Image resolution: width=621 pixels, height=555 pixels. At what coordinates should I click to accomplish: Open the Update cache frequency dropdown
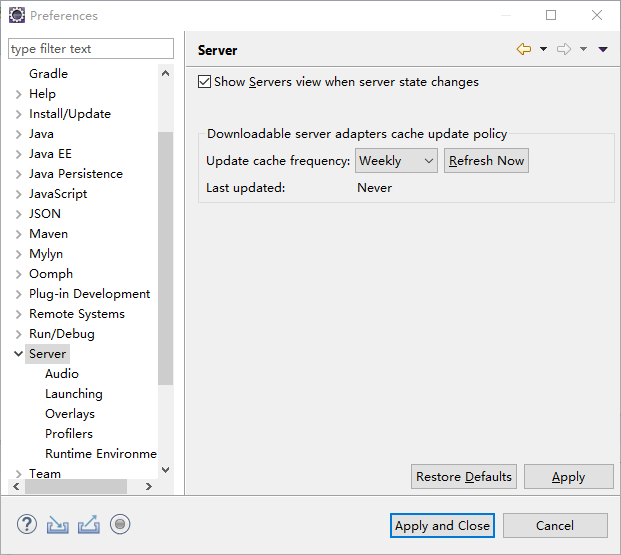396,160
